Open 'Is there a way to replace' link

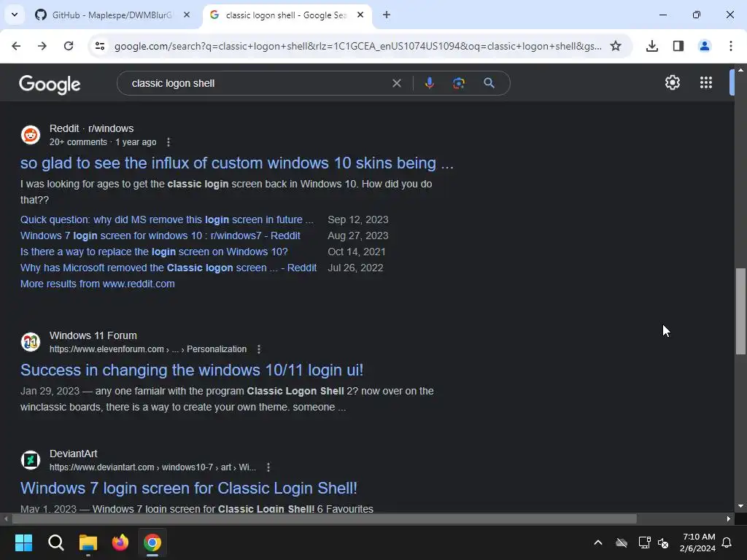pyautogui.click(x=154, y=252)
